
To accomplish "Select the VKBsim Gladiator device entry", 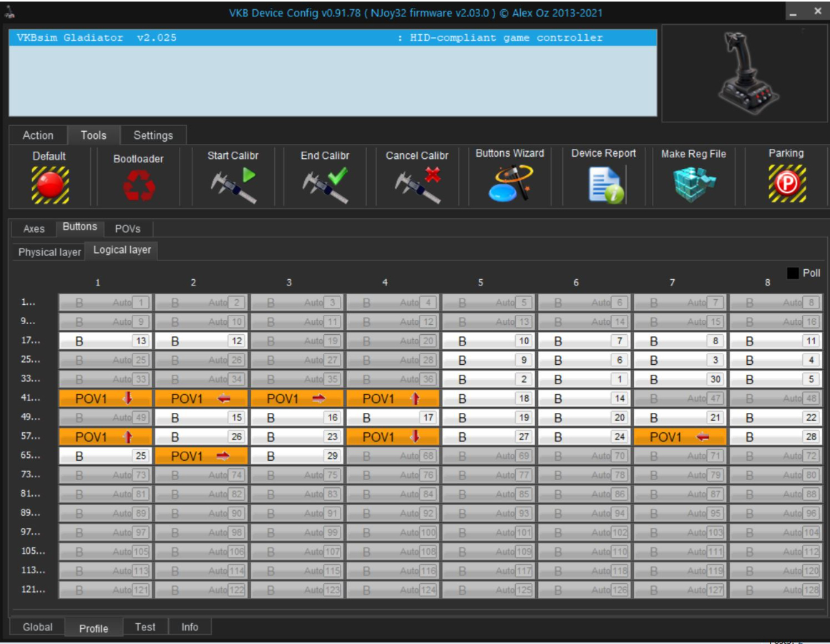I will click(x=332, y=38).
